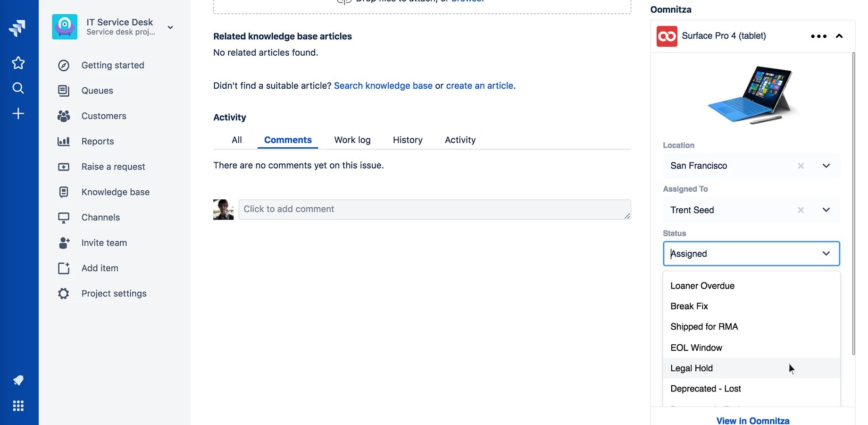The height and width of the screenshot is (425, 868).
Task: Click Invite team person icon
Action: coord(64,243)
